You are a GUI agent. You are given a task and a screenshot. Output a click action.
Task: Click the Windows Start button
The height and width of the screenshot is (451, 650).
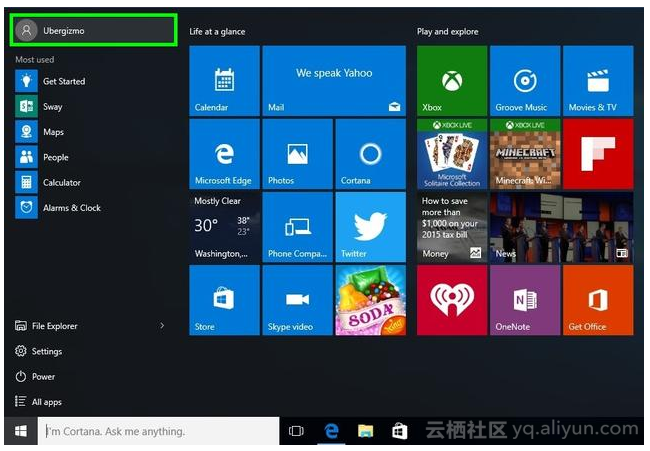click(21, 431)
